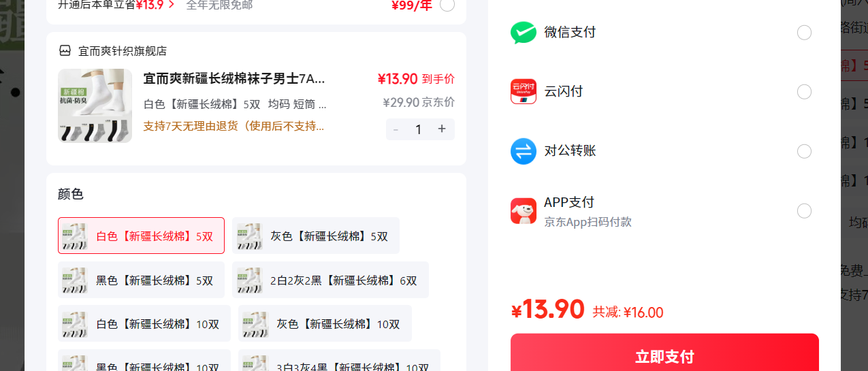The height and width of the screenshot is (371, 868).
Task: Click the 微信支付 label text
Action: (x=570, y=32)
